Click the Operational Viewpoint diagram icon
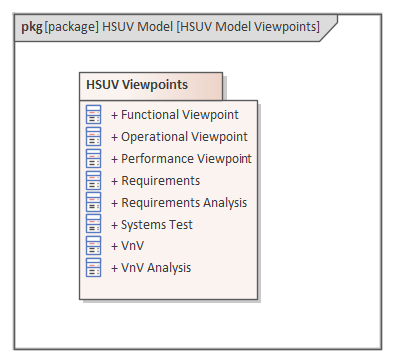 click(93, 136)
